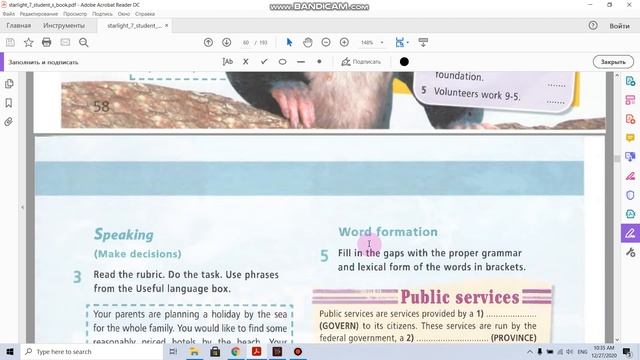This screenshot has height=360, width=640.
Task: Open the find text magnifier
Action: (84, 42)
